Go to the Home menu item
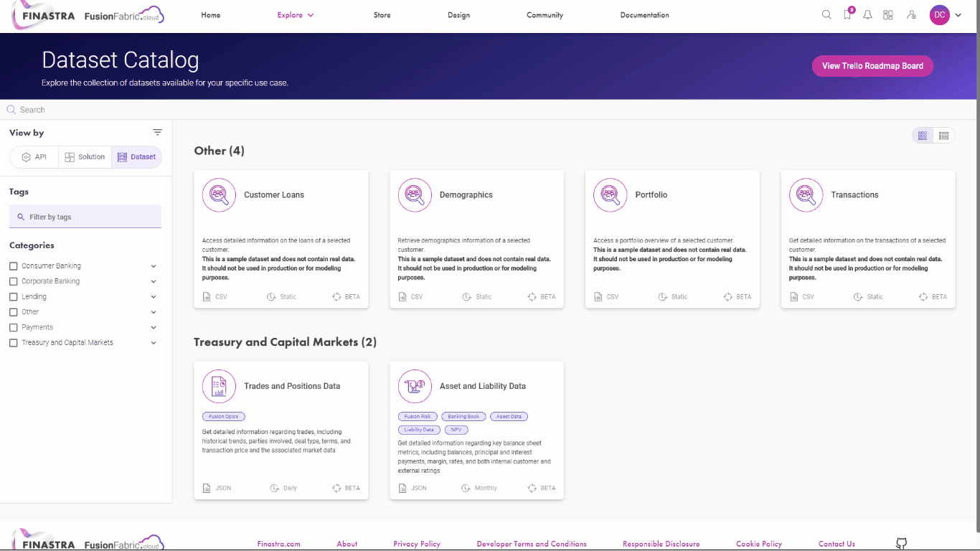 [x=211, y=15]
